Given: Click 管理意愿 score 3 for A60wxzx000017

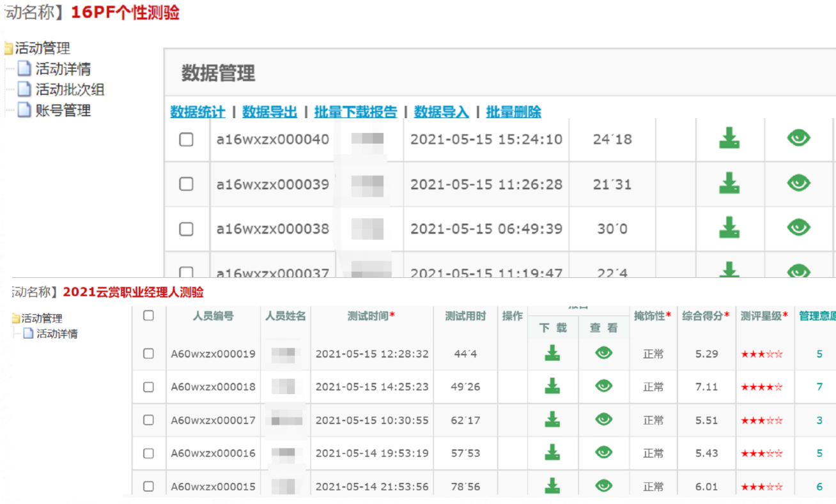Looking at the screenshot, I should pos(819,420).
